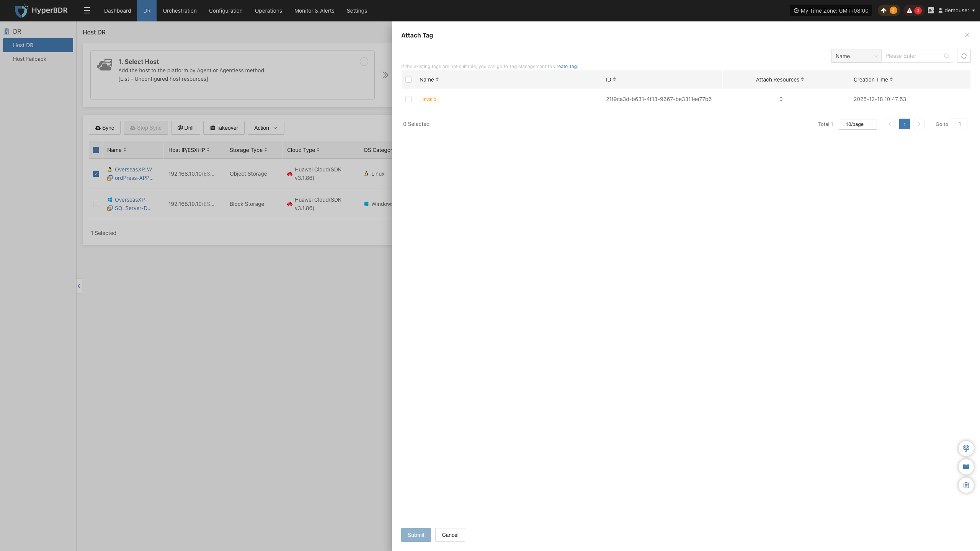Open the OverseasXP_WordPress-APP host link
980x551 pixels.
click(134, 174)
